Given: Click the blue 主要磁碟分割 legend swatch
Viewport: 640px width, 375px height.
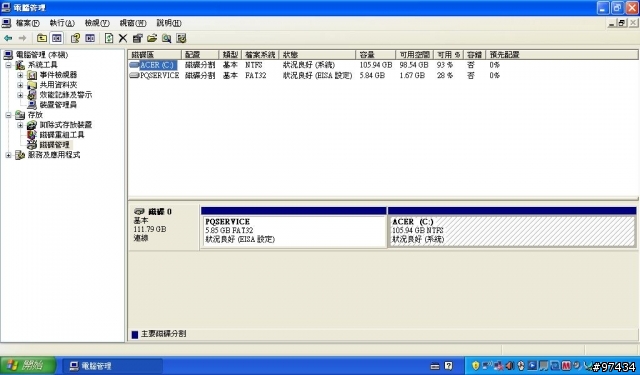Looking at the screenshot, I should pyautogui.click(x=135, y=335).
